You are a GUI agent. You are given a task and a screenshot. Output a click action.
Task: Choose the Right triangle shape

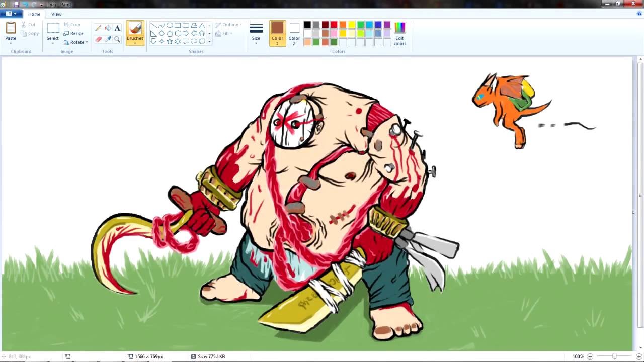pyautogui.click(x=153, y=33)
